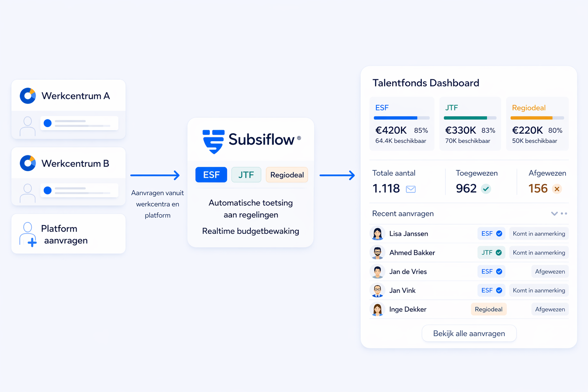Click the Werkcentrum A donut logo
The width and height of the screenshot is (588, 392).
tap(28, 96)
